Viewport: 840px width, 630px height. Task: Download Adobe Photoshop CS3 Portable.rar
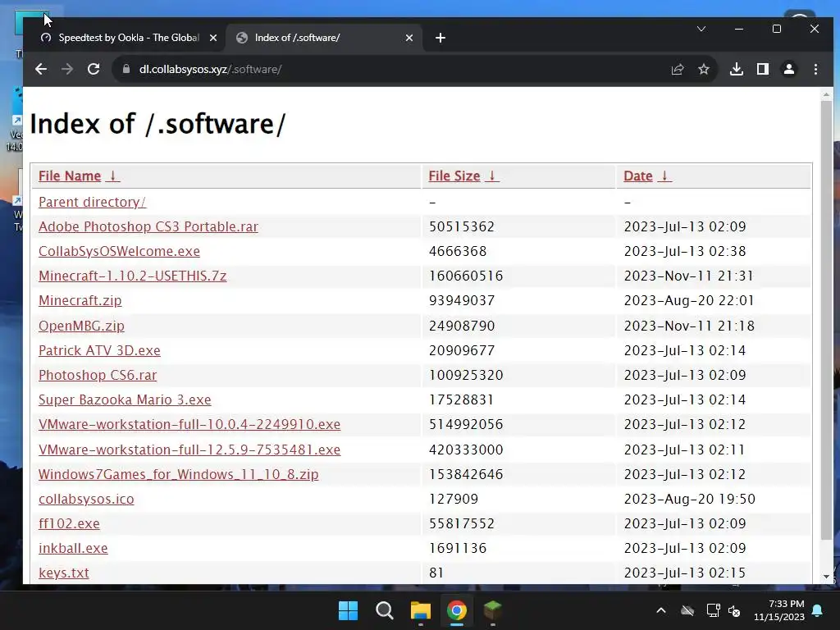click(x=148, y=226)
